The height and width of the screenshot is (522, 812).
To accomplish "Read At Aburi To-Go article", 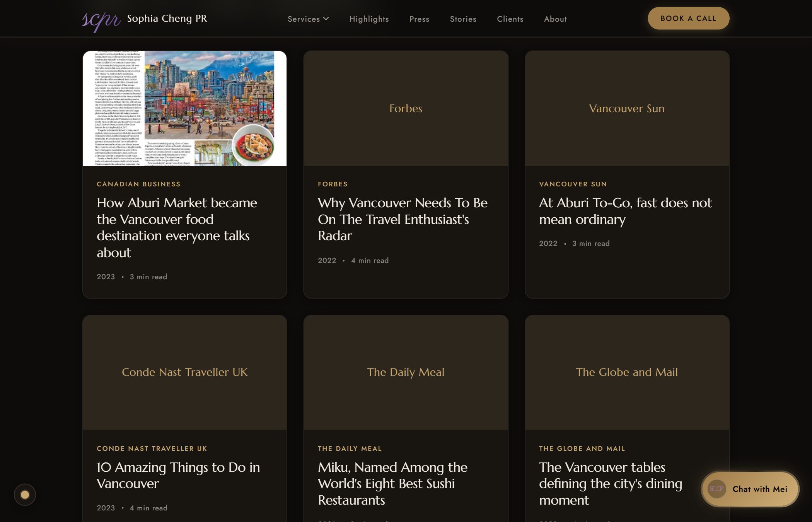I will 625,211.
